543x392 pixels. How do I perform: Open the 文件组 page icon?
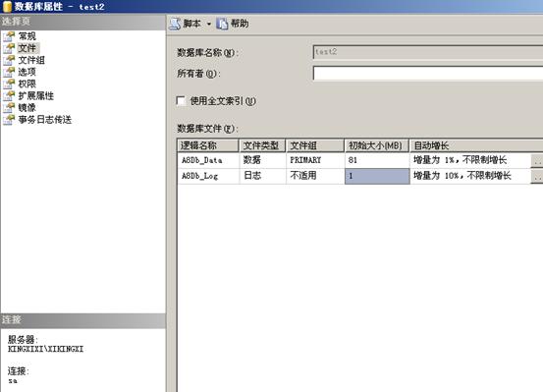(9, 60)
